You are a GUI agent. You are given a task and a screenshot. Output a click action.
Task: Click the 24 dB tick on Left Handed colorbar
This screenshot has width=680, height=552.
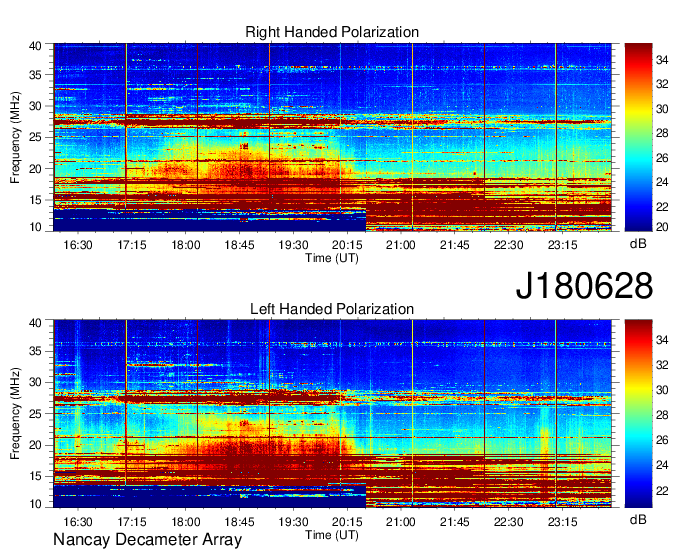pos(662,465)
